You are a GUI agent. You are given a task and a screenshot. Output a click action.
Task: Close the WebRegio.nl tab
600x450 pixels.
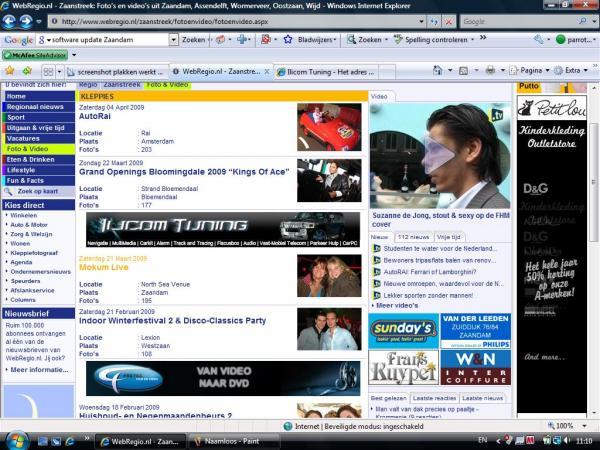267,72
